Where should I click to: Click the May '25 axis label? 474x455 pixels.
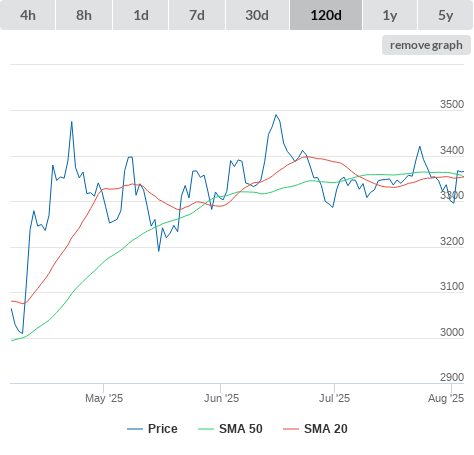[x=104, y=398]
